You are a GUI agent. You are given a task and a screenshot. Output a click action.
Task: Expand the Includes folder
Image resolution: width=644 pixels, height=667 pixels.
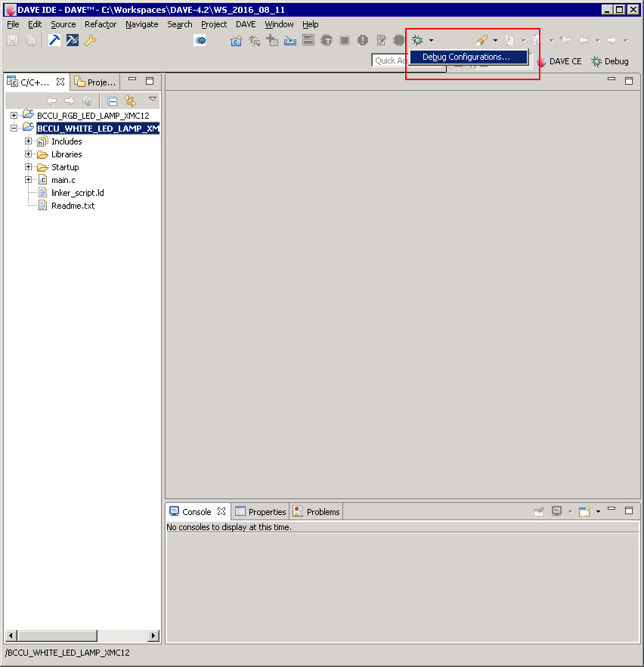pos(28,141)
